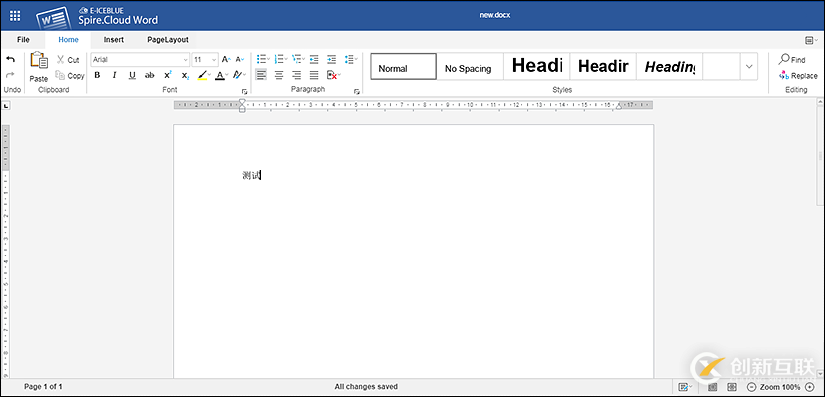Click the increase indent icon

[x=331, y=59]
